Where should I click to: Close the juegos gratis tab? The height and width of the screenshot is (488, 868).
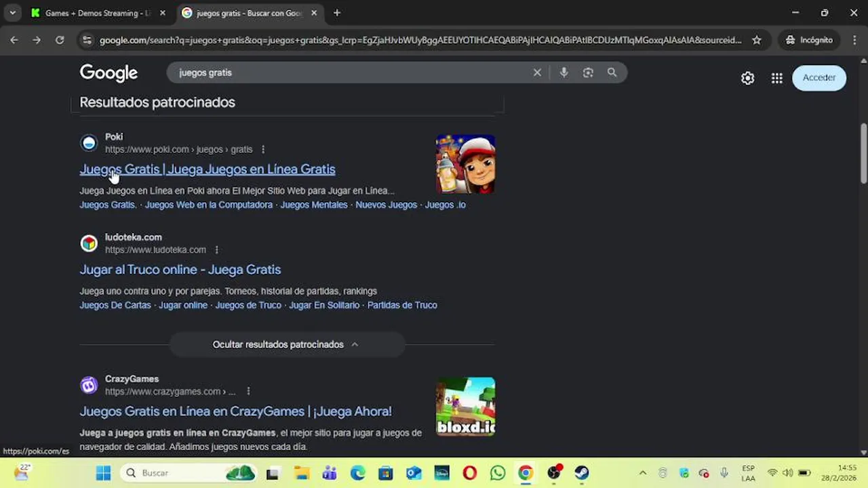click(314, 13)
